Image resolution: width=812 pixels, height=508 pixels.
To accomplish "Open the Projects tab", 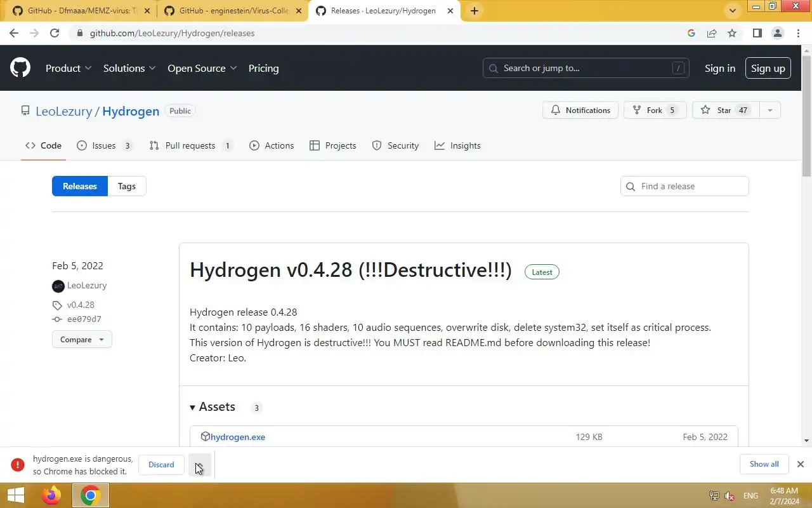I will [333, 145].
